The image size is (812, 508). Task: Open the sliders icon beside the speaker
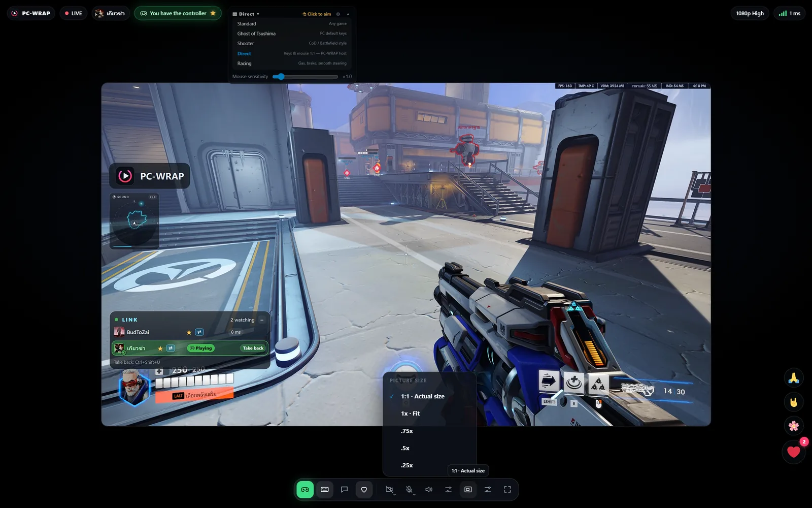[448, 490]
